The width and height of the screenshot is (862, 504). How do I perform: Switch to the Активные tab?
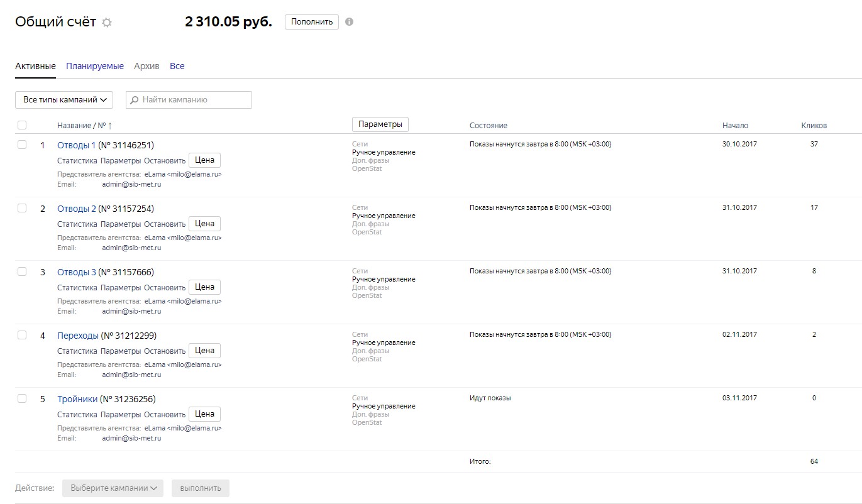pos(35,66)
